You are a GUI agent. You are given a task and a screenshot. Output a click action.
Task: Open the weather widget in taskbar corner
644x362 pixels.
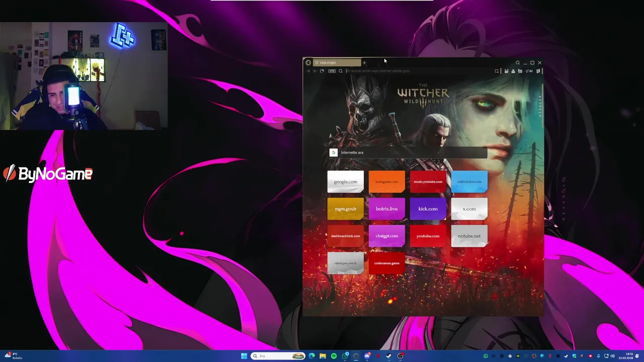12,356
